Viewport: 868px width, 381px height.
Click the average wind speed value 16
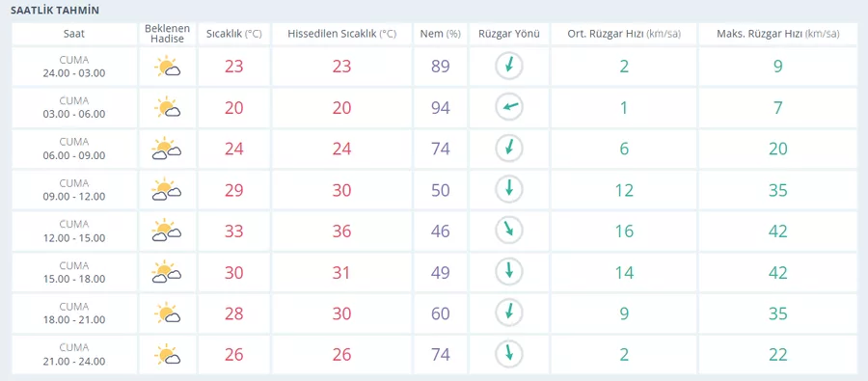[x=624, y=231]
